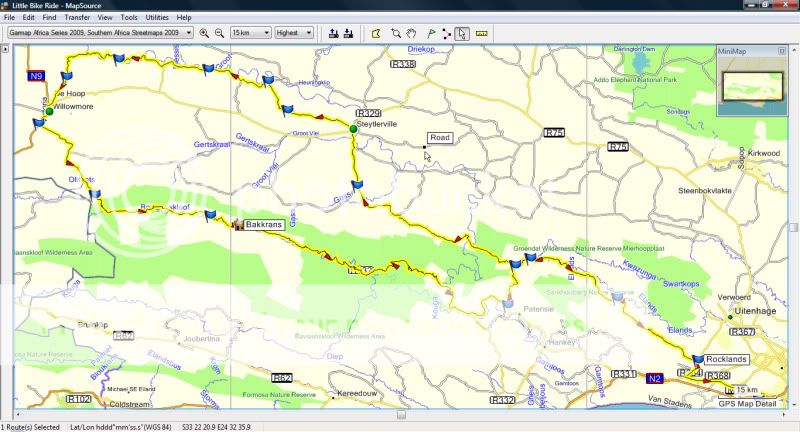This screenshot has width=800, height=432.
Task: Click the scroll right arrow
Action: (783, 415)
